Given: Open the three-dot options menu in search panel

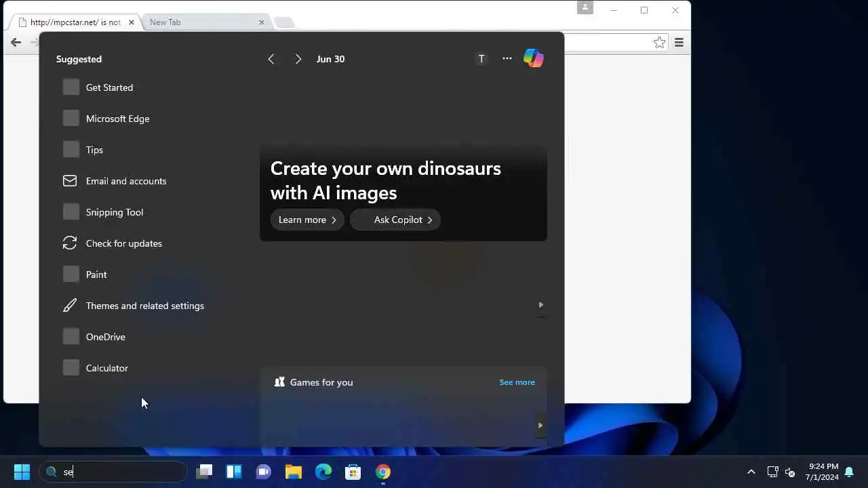Looking at the screenshot, I should coord(507,58).
